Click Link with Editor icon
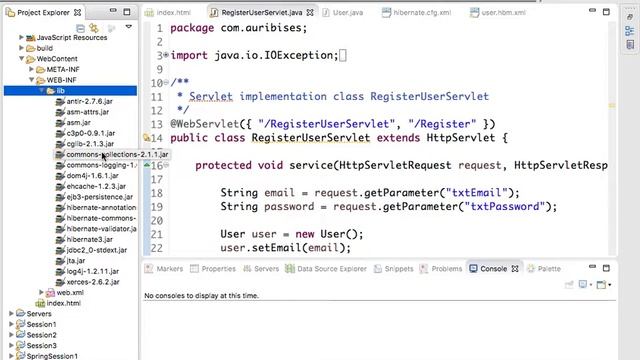The image size is (640, 360). coord(94,28)
